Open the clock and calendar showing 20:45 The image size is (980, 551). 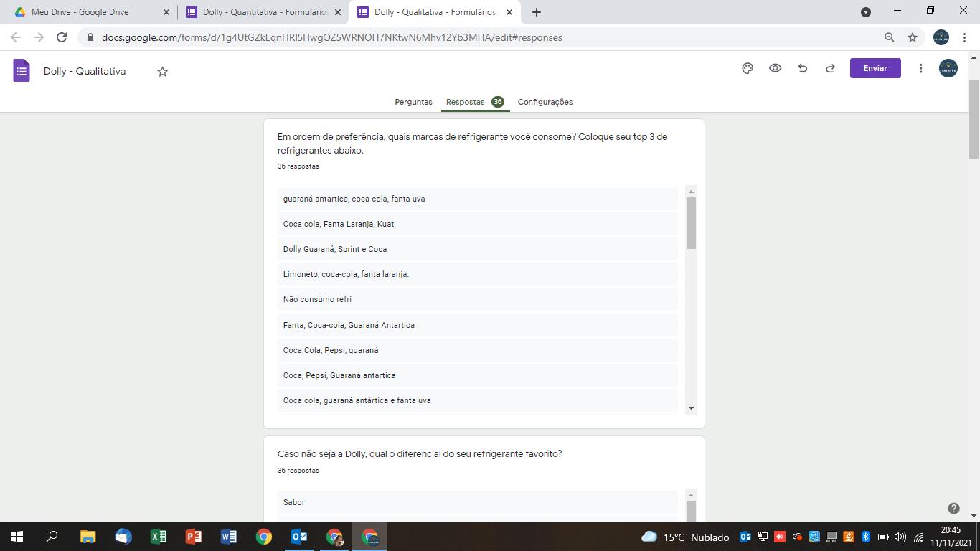point(951,537)
